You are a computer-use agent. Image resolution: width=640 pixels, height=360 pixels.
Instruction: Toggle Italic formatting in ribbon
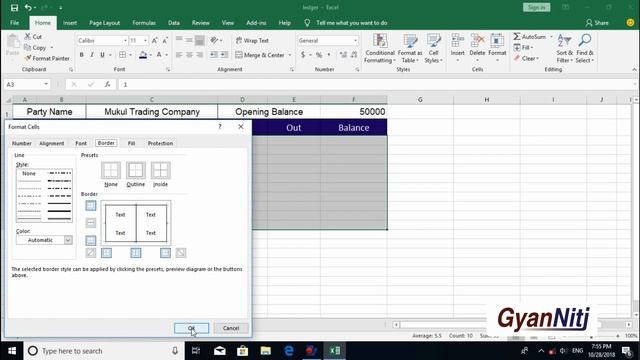click(92, 55)
